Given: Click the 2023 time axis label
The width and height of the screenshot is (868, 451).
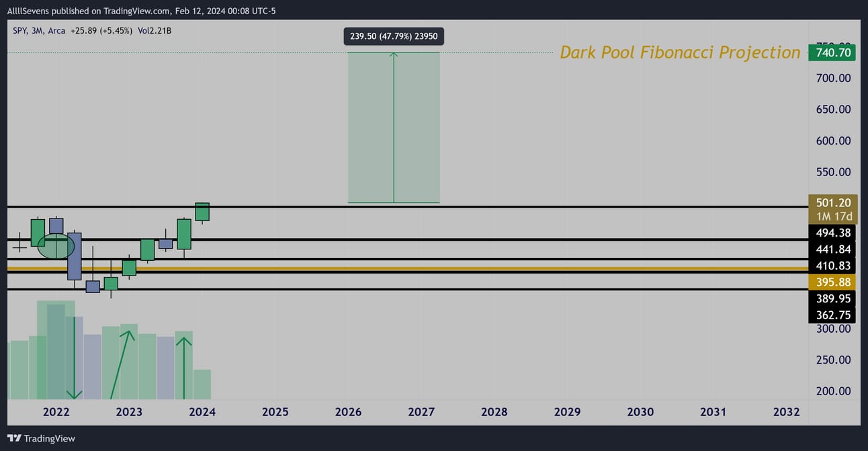Looking at the screenshot, I should click(x=129, y=412).
